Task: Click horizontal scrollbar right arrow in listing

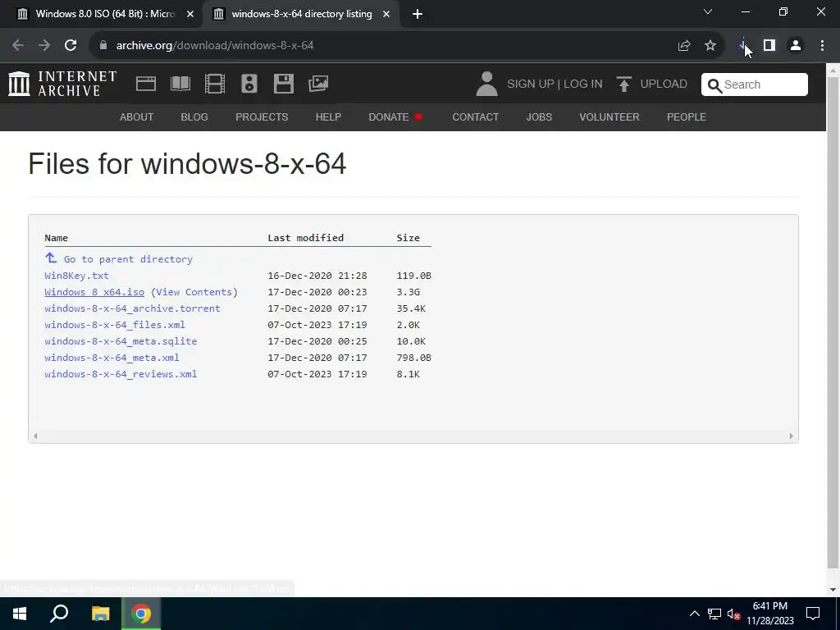Action: click(x=792, y=436)
